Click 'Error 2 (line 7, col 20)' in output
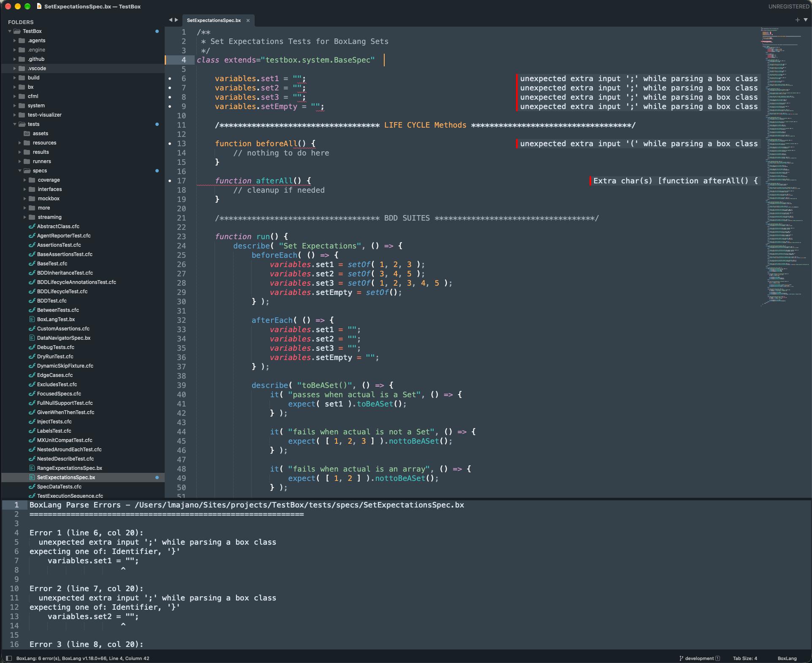 pos(86,589)
